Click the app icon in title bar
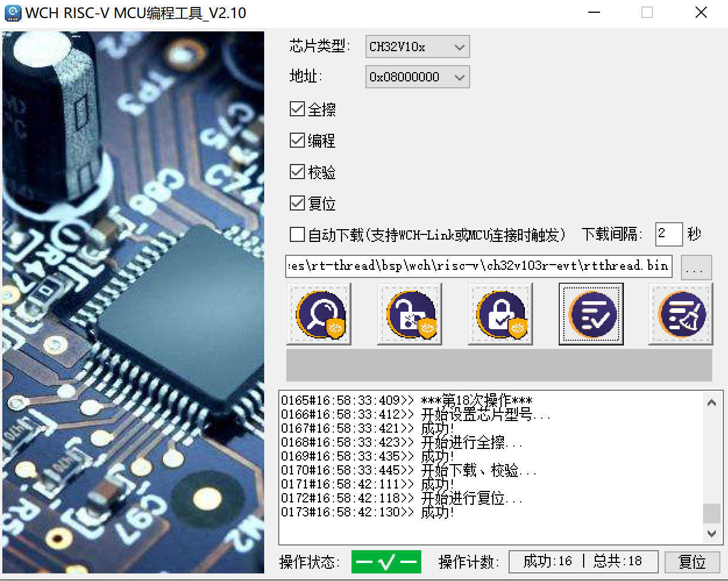The image size is (728, 581). coord(12,13)
